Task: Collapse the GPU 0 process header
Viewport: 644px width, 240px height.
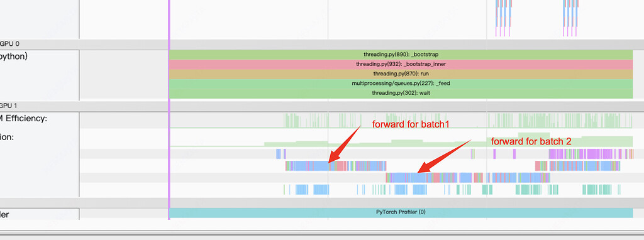Action: click(10, 44)
